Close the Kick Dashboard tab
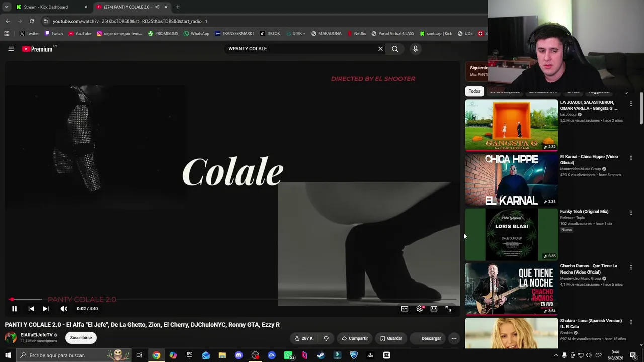 [86, 7]
